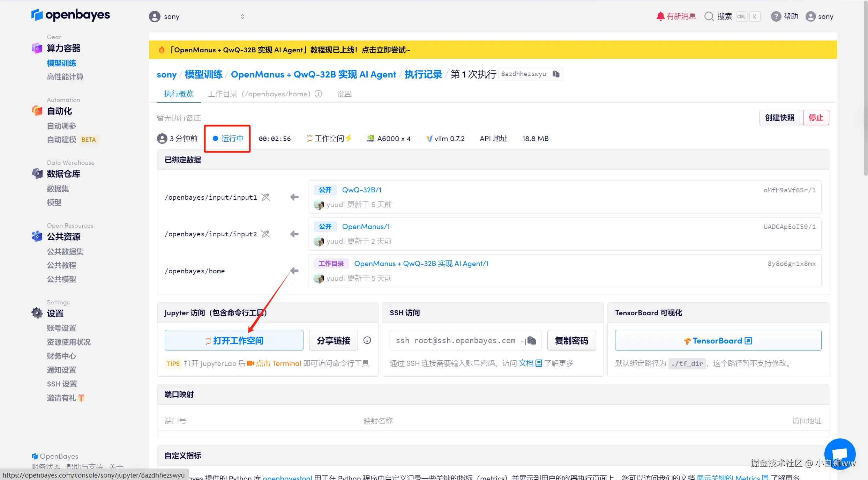This screenshot has height=480, width=868.
Task: Switch to the 设置 tab
Action: pos(344,94)
